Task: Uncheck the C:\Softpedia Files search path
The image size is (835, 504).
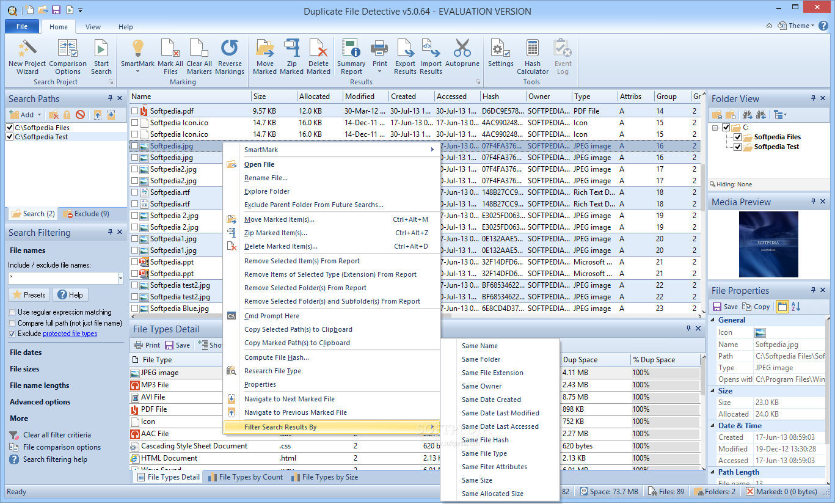Action: [x=9, y=128]
